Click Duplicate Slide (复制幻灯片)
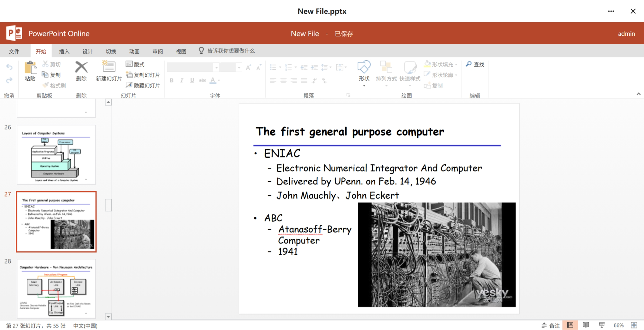The width and height of the screenshot is (644, 330). [143, 75]
